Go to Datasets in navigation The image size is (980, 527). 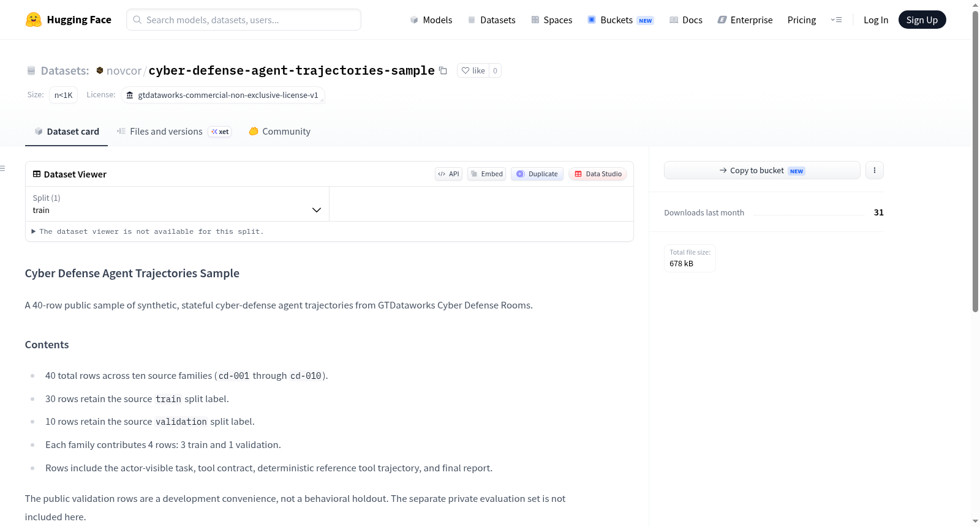pos(491,20)
